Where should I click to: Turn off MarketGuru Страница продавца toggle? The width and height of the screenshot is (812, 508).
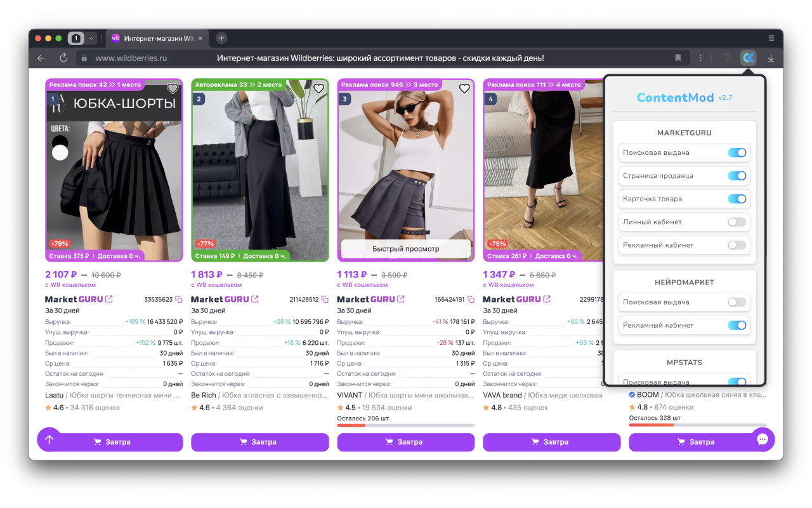click(x=737, y=176)
